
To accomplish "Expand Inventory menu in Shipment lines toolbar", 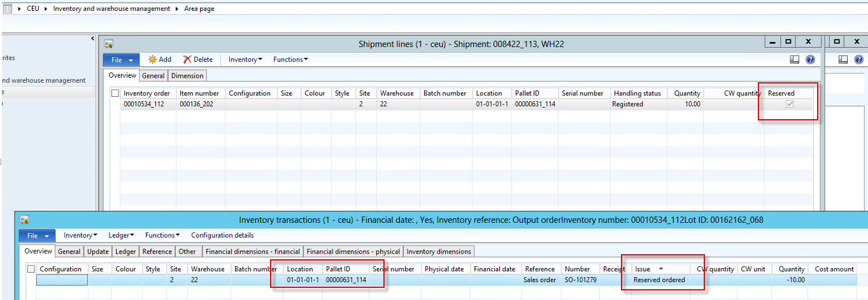I will [x=245, y=59].
